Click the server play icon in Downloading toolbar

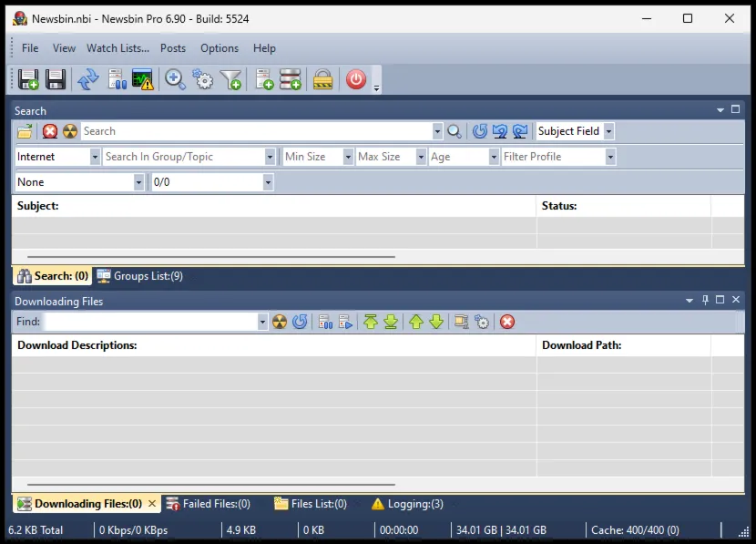click(x=346, y=322)
